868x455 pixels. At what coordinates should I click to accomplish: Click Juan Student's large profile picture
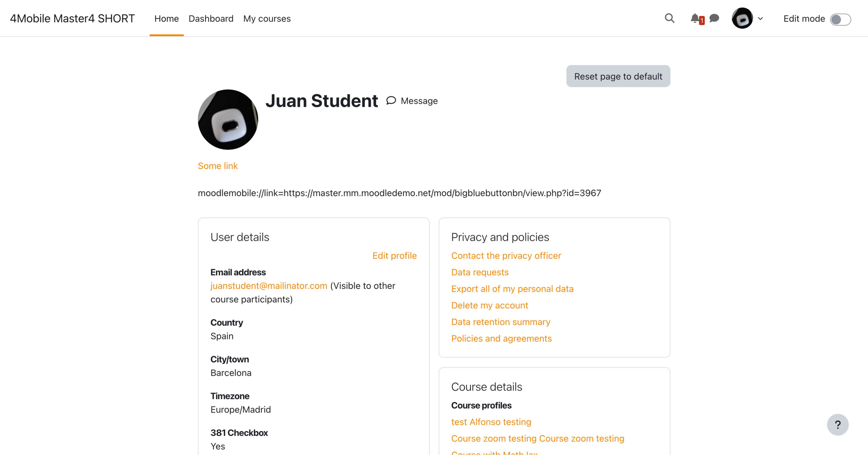228,119
